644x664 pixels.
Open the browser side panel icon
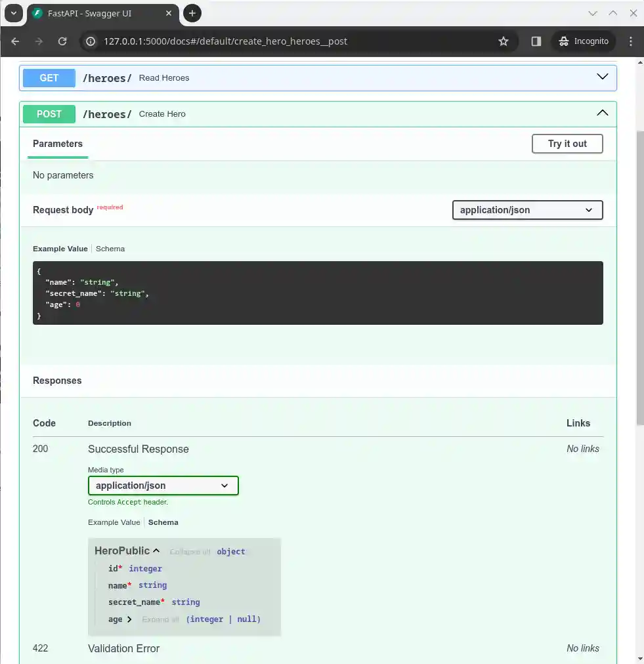coord(536,41)
